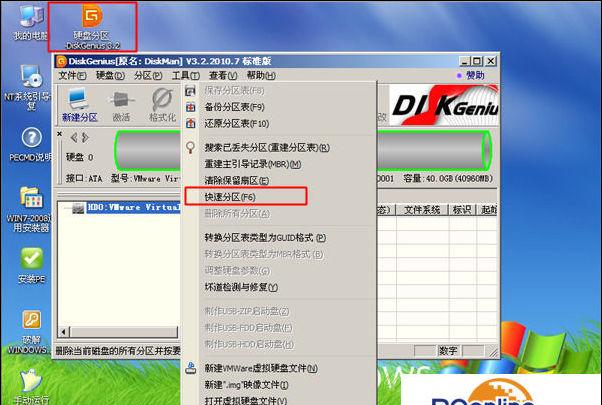
Task: Close the disk panel with small x
Action: (60, 134)
